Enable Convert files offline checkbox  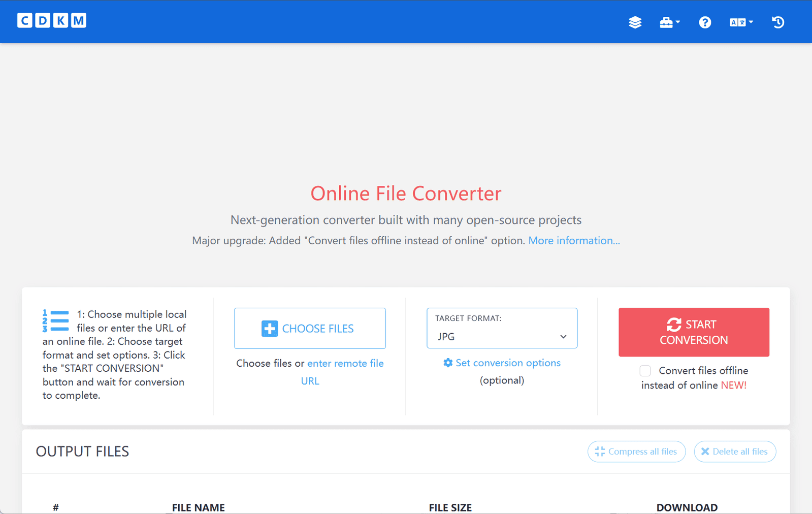(x=645, y=371)
